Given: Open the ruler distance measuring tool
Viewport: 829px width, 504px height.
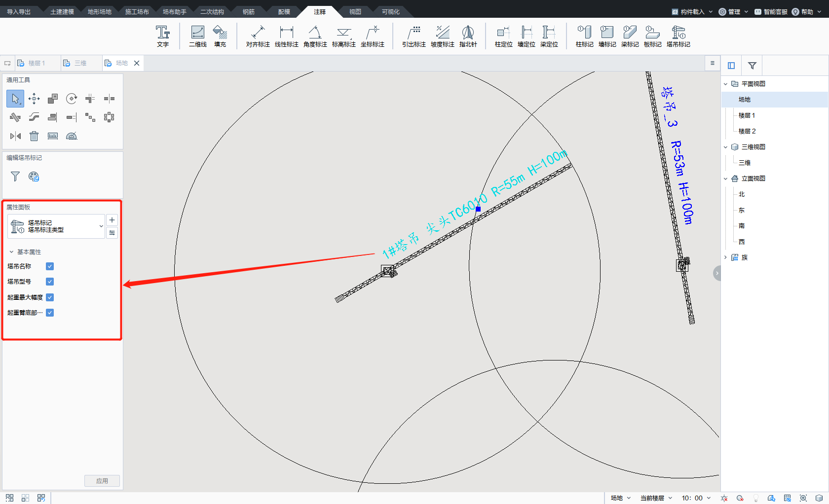Looking at the screenshot, I should coord(53,136).
